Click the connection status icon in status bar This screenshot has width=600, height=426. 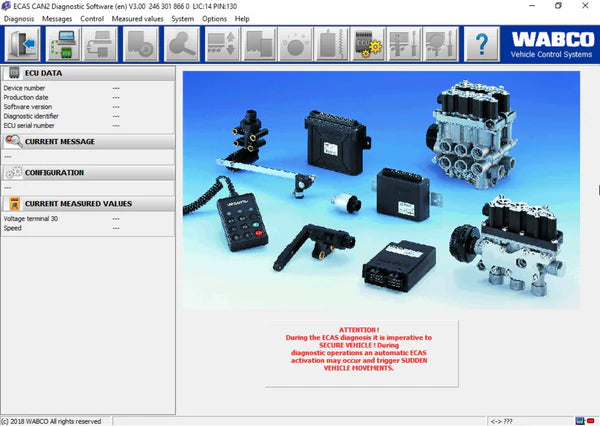click(x=585, y=421)
